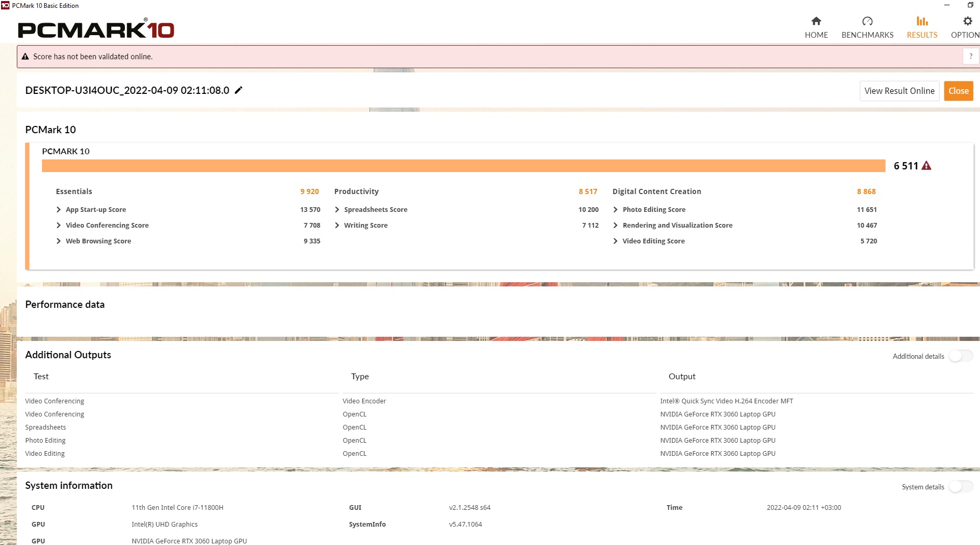This screenshot has width=980, height=545.
Task: Click the Digital Content Creation heading
Action: tap(657, 191)
